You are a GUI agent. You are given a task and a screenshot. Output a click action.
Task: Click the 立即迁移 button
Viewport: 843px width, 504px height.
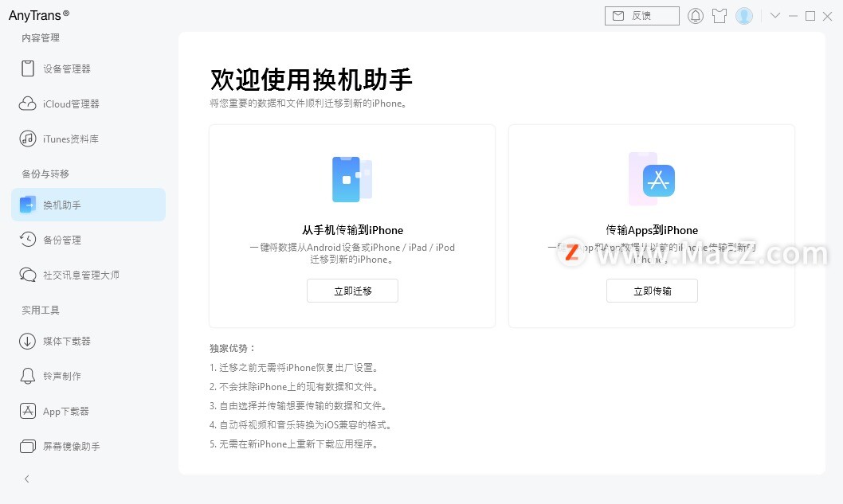click(352, 291)
